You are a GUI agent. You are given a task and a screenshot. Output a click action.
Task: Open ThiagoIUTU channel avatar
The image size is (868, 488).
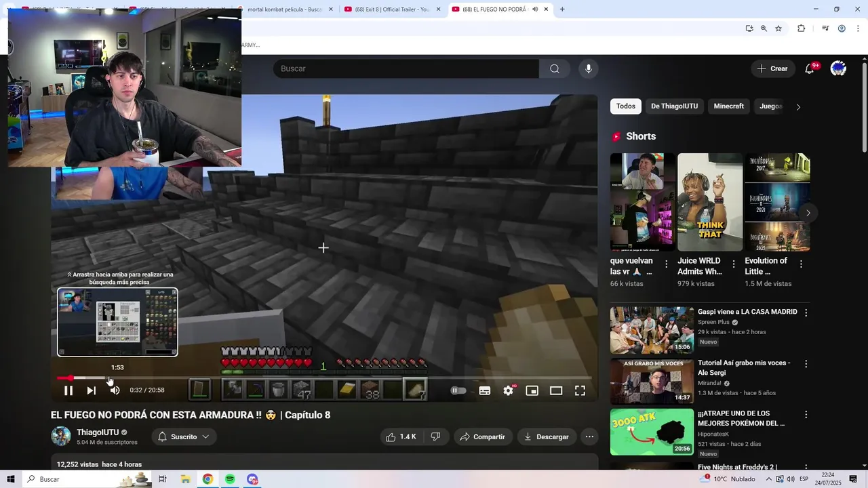61,436
